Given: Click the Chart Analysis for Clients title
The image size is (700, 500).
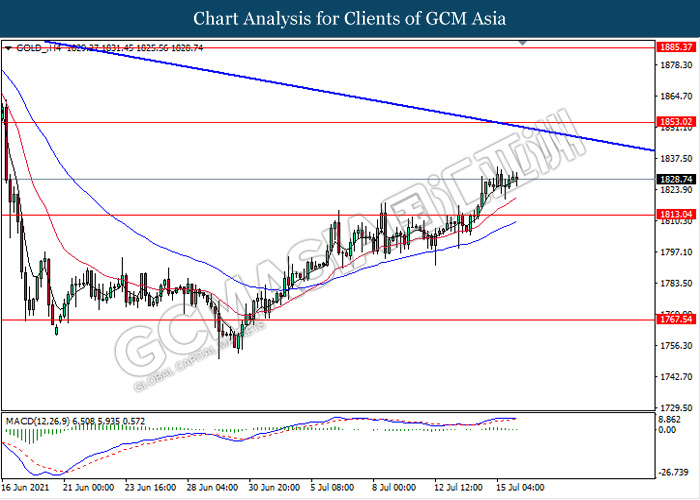Looking at the screenshot, I should coord(350,18).
